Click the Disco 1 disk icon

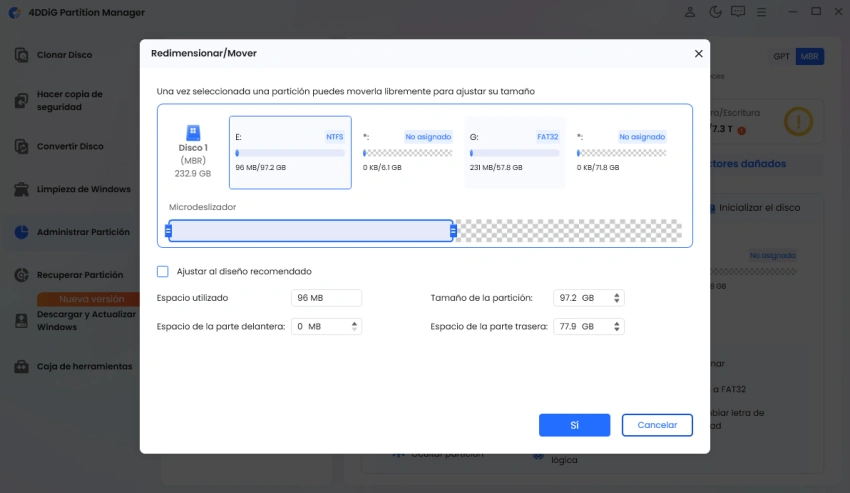pyautogui.click(x=193, y=132)
